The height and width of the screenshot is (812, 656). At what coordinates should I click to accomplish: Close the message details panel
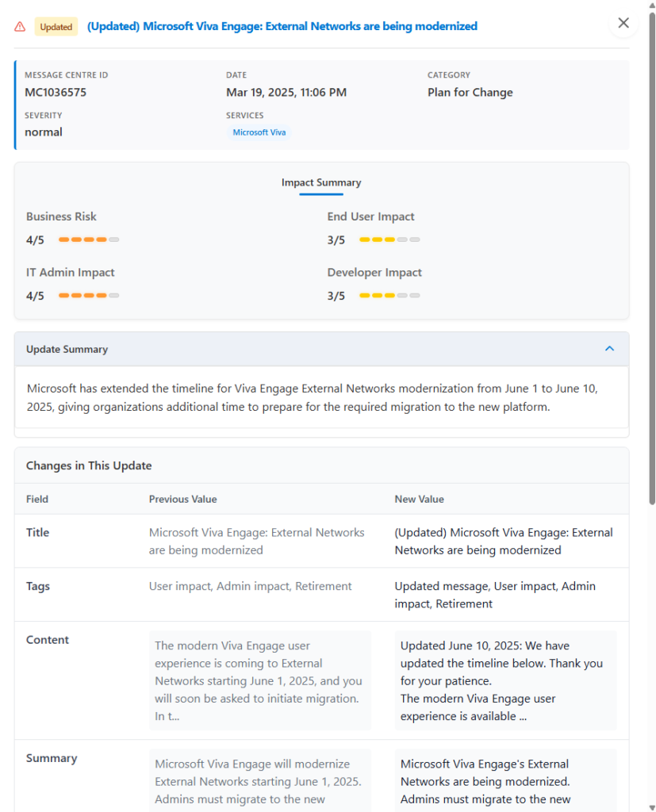click(x=623, y=23)
